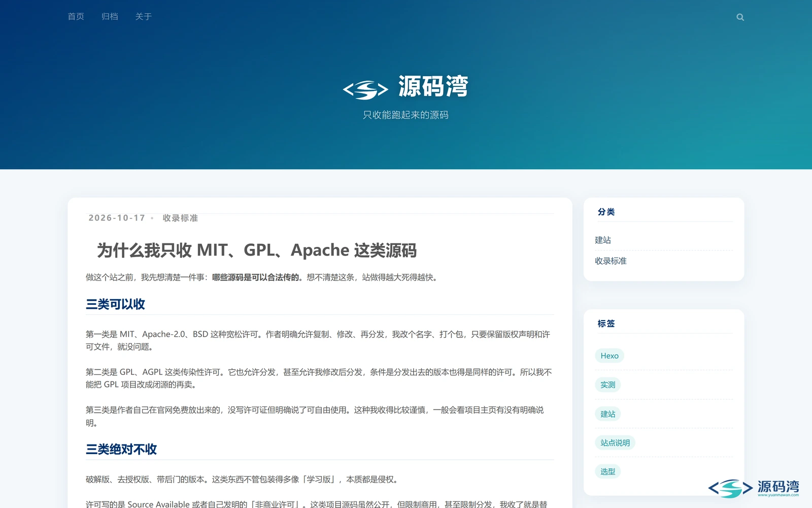812x508 pixels.
Task: Open the search icon in the header
Action: coord(740,17)
